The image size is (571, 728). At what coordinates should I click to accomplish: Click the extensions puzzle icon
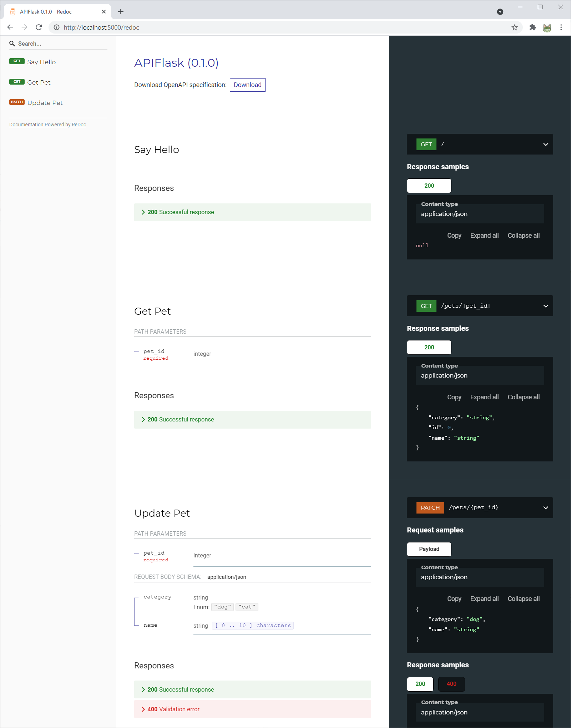tap(532, 27)
